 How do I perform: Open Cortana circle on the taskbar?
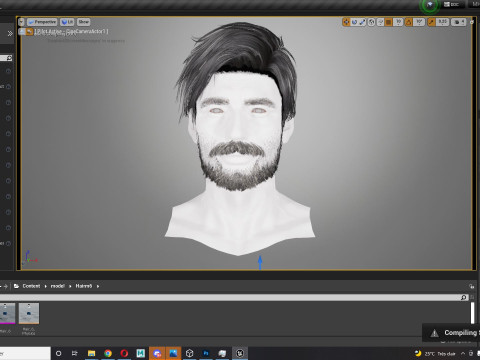tap(58, 353)
